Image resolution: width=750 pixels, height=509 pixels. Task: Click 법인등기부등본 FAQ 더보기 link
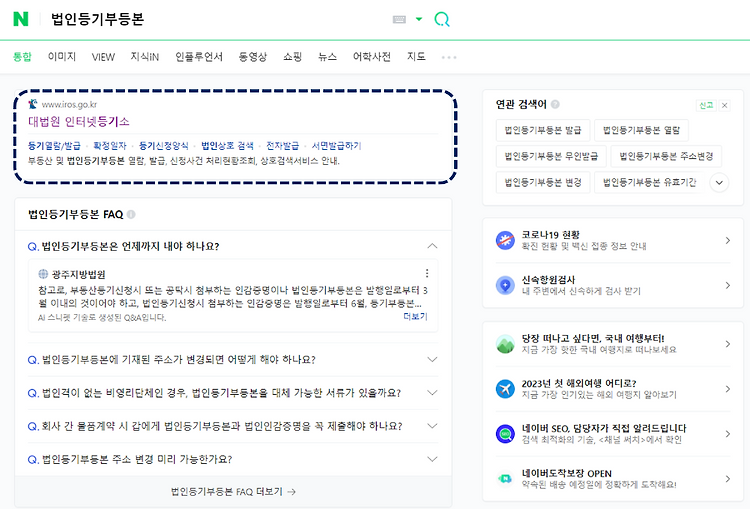point(233,491)
